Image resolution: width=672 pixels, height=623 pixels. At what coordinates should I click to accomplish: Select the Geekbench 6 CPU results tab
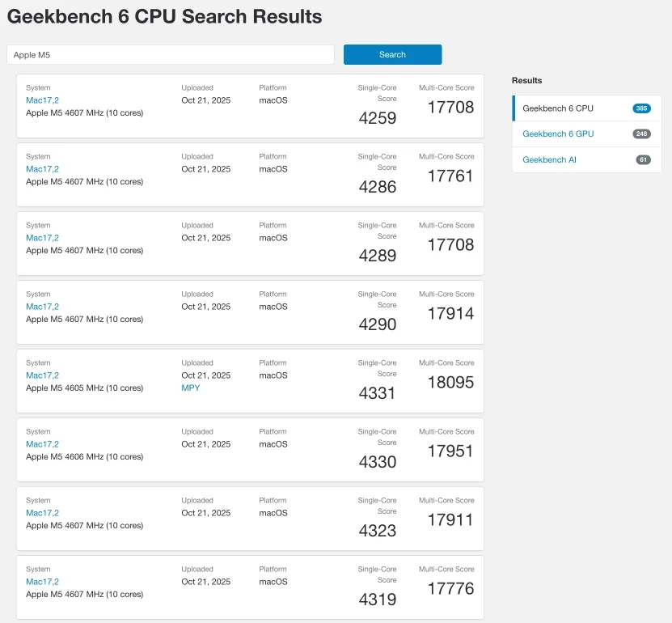tap(587, 108)
